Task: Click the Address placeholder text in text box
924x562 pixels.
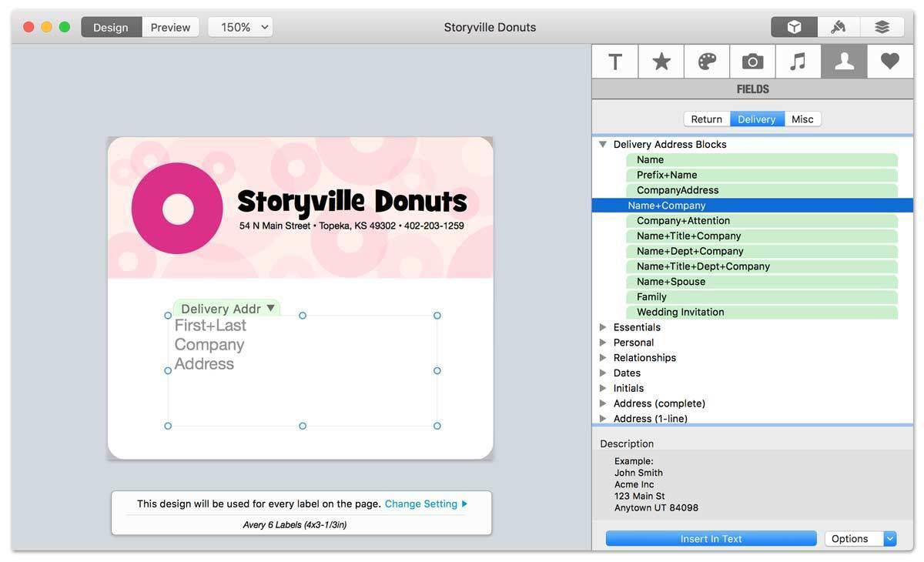Action: click(x=204, y=364)
